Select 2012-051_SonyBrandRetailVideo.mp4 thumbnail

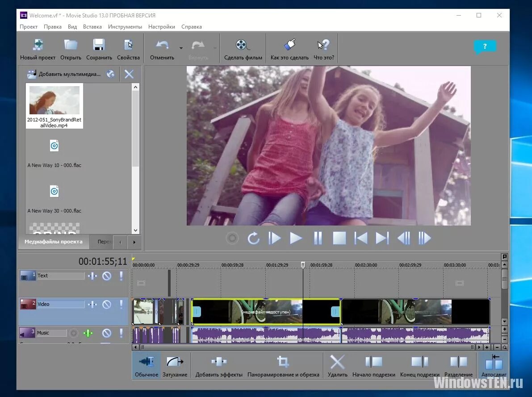(54, 106)
